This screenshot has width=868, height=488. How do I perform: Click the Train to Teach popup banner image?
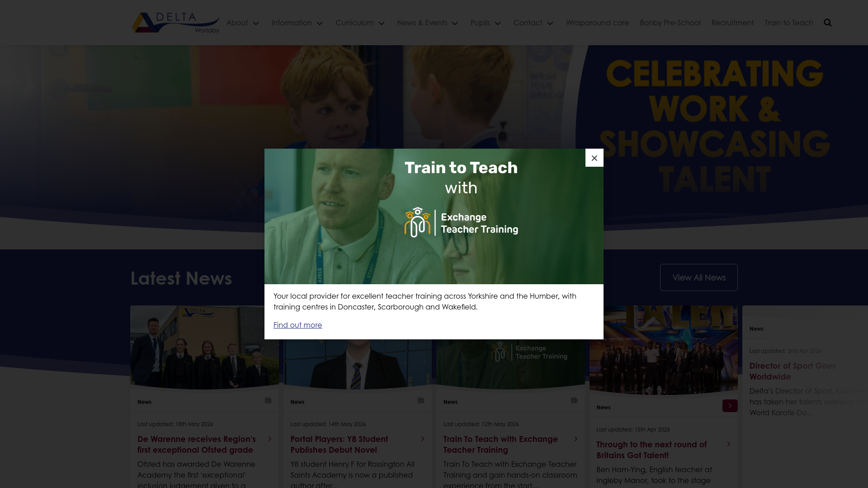[434, 216]
